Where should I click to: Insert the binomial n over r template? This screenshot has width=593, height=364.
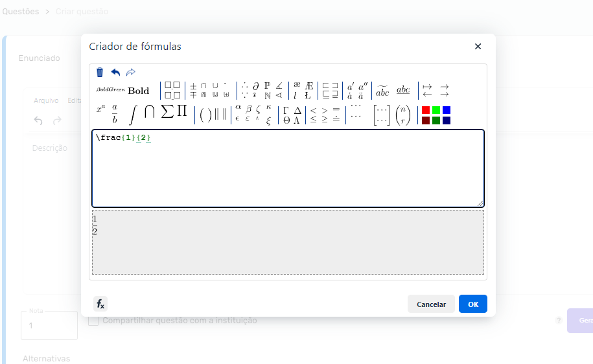pyautogui.click(x=402, y=115)
